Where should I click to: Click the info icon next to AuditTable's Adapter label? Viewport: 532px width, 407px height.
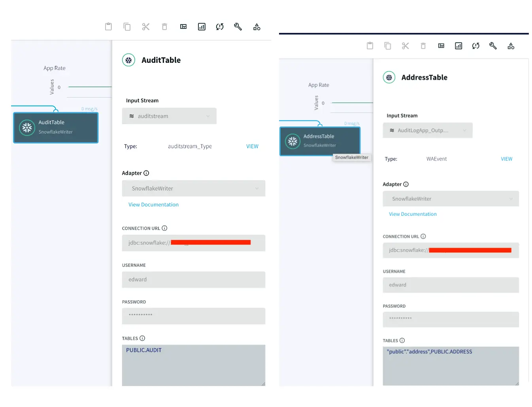[x=146, y=173]
